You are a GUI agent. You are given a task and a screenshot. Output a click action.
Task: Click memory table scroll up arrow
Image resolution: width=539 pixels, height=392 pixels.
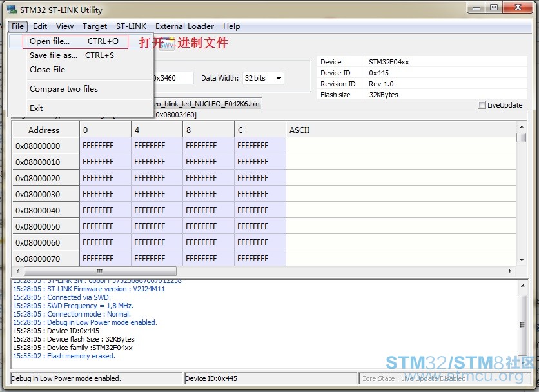522,127
